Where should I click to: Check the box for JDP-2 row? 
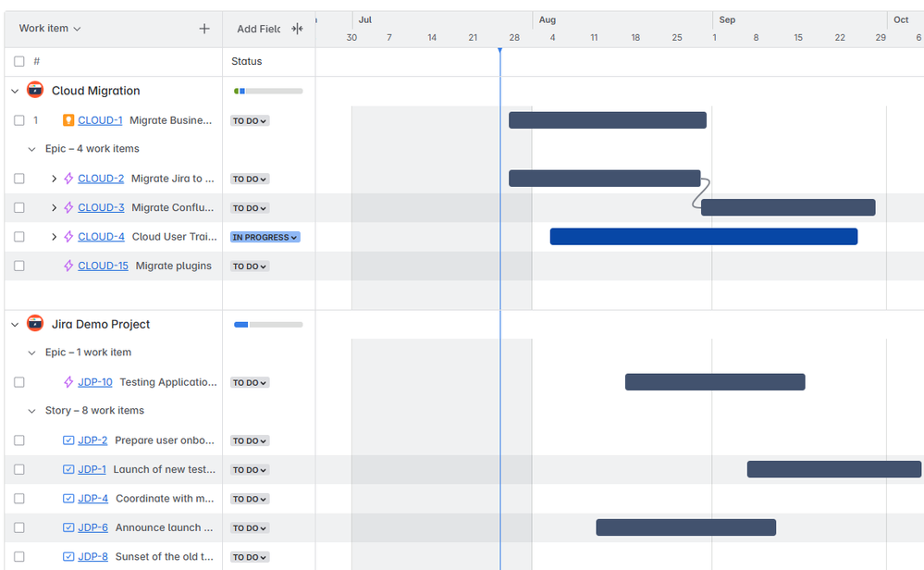(19, 440)
